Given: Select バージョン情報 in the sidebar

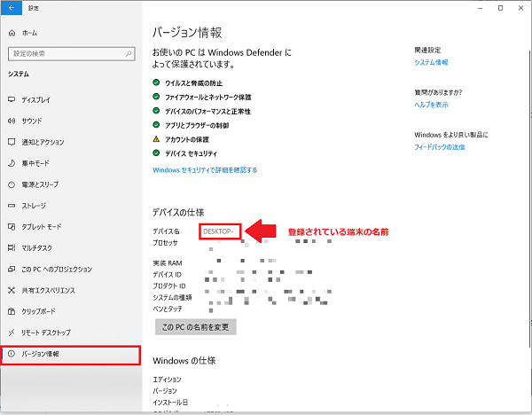Looking at the screenshot, I should pyautogui.click(x=71, y=356).
